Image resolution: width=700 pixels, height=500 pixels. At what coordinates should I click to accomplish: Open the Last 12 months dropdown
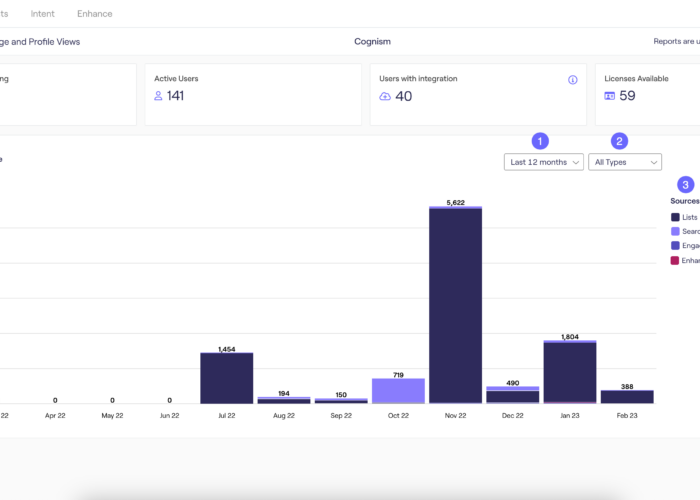tap(544, 162)
